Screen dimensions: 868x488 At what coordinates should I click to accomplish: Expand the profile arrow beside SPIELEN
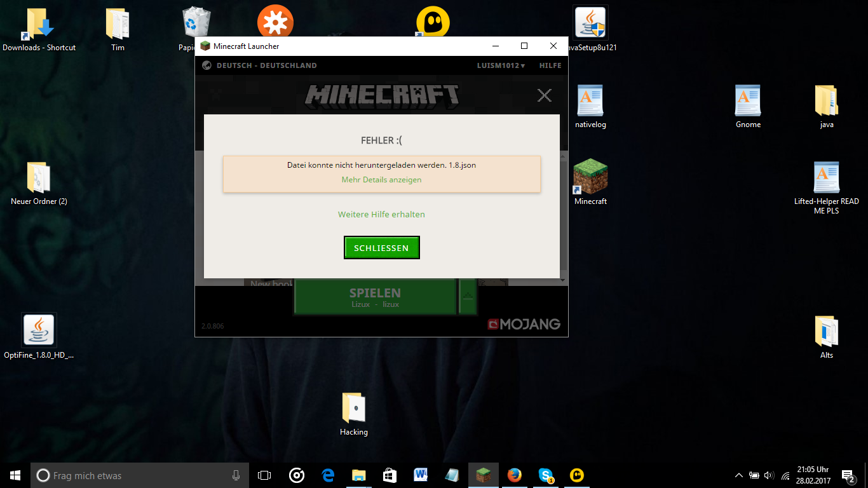coord(468,297)
